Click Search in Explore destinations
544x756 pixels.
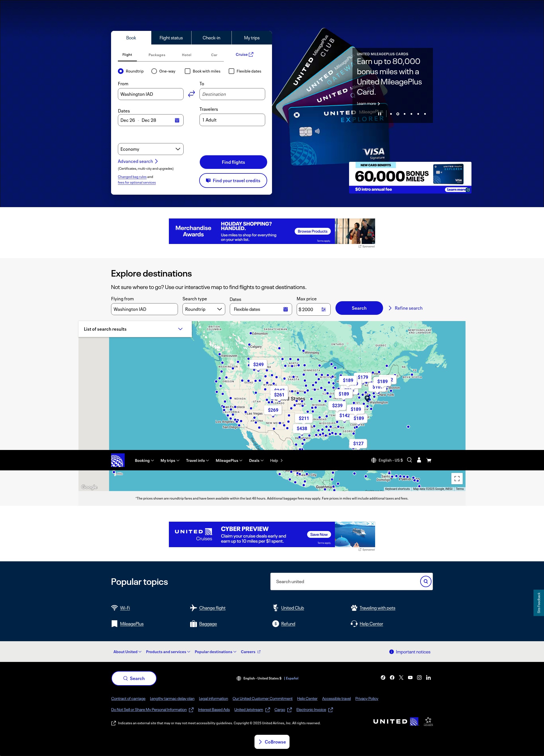pos(359,308)
